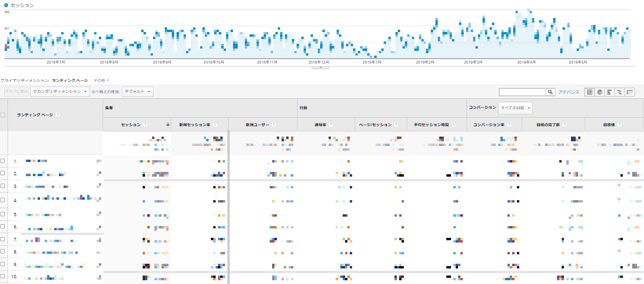
Task: Open help icon next to 新規ユーザー column
Action: click(x=274, y=125)
